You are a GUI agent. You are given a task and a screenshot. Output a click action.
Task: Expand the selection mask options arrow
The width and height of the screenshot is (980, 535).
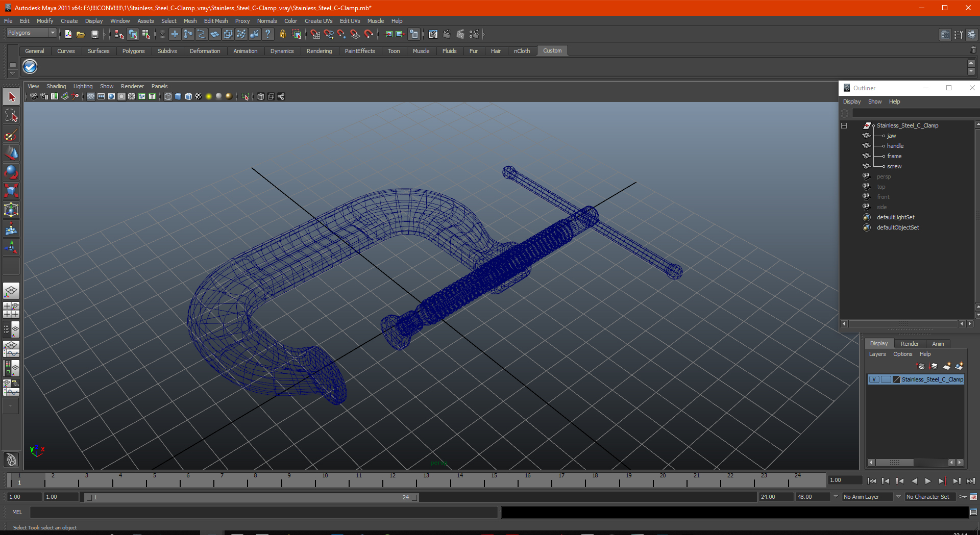pos(162,34)
